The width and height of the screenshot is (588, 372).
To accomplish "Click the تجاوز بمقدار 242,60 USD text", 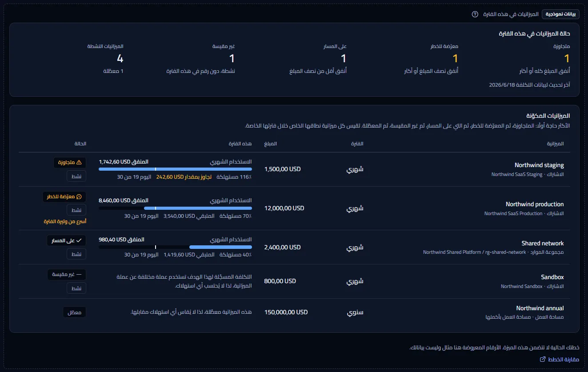I will point(184,177).
